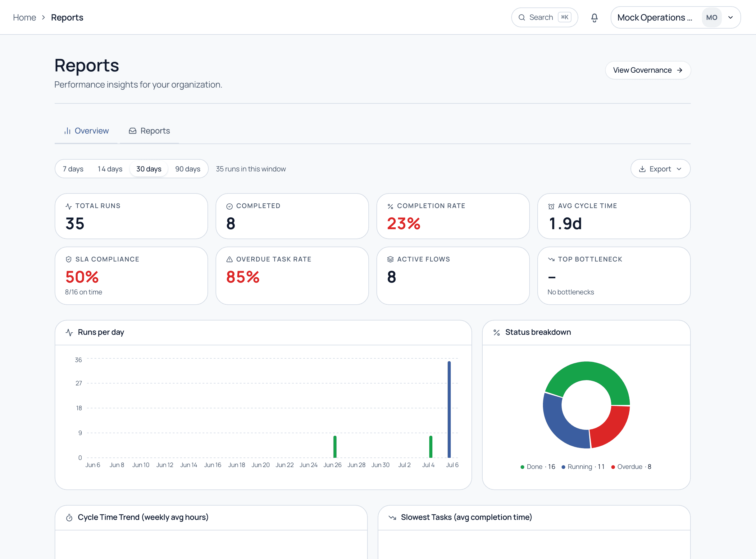Switch to the Reports tab

pyautogui.click(x=149, y=131)
